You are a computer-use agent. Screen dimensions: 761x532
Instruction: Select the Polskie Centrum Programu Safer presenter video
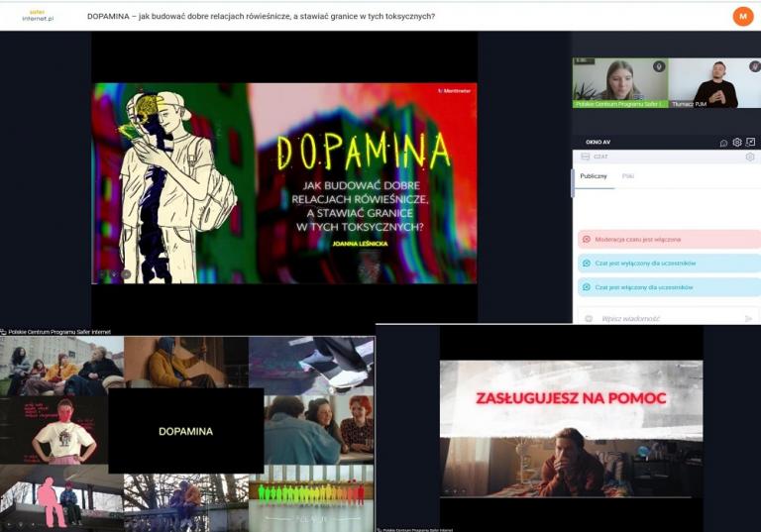pos(620,83)
